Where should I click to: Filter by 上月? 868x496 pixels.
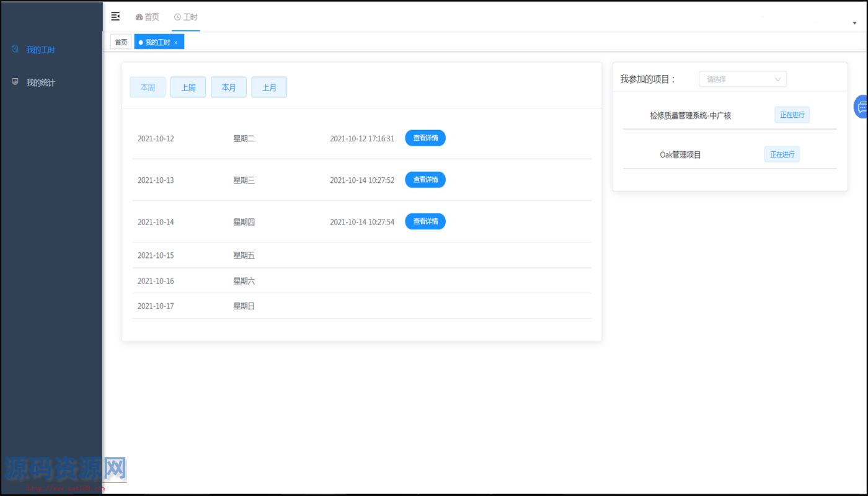[x=269, y=87]
